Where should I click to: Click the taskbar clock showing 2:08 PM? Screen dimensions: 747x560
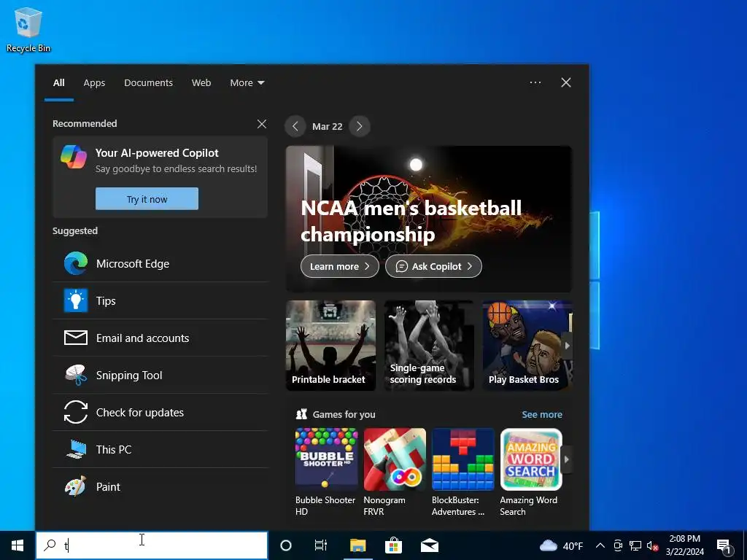pos(684,545)
